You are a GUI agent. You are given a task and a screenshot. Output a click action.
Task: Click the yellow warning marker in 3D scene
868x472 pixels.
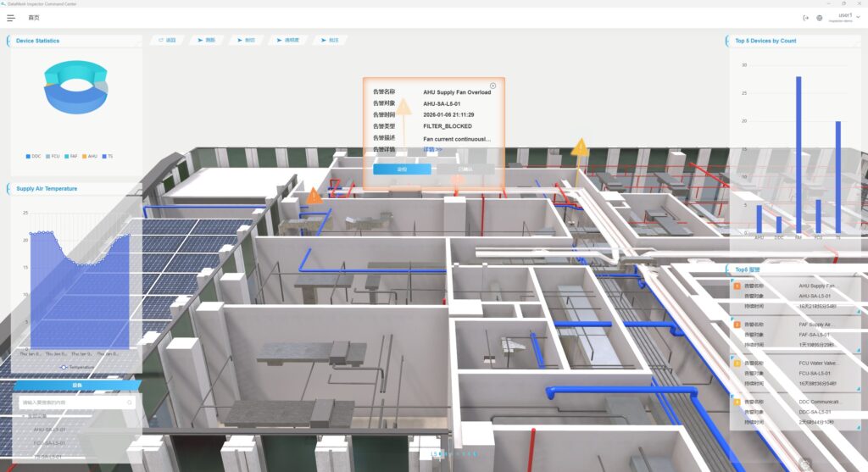point(580,148)
